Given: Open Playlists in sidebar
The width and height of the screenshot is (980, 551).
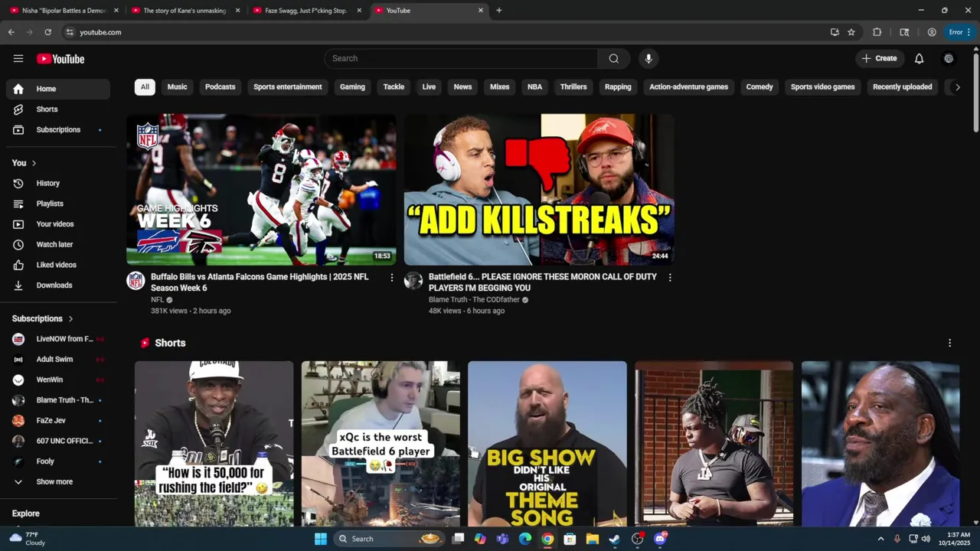Looking at the screenshot, I should tap(58, 204).
